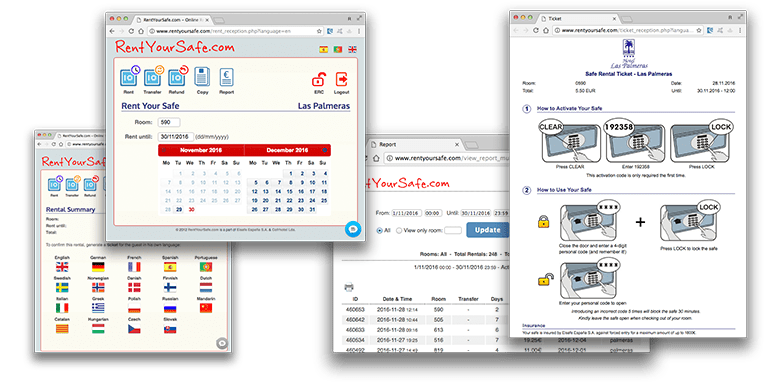Image resolution: width=767 pixels, height=382 pixels.
Task: Select the Ticket browser tab
Action: point(570,18)
